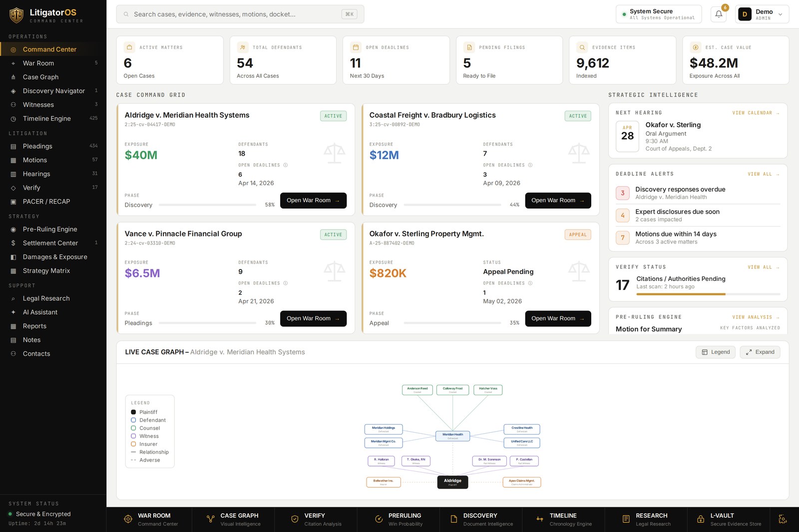Click View All in Verify Status
Screen dimensions: 799x532
point(764,267)
